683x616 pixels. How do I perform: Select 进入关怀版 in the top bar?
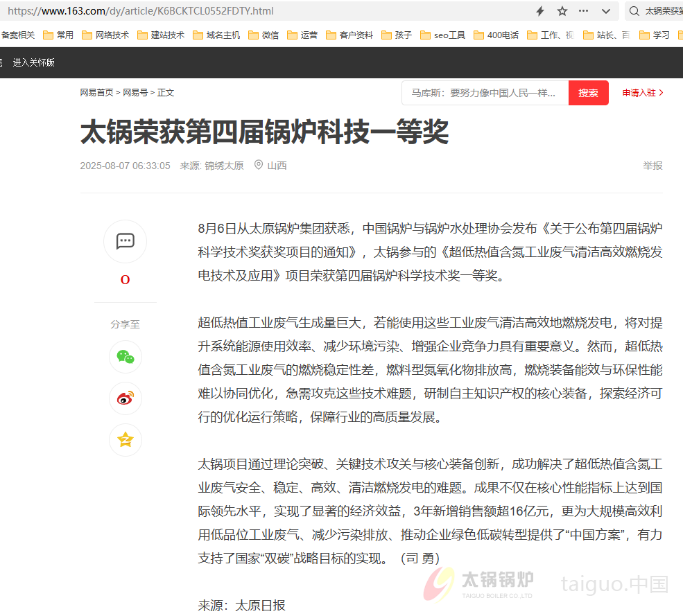coord(33,62)
